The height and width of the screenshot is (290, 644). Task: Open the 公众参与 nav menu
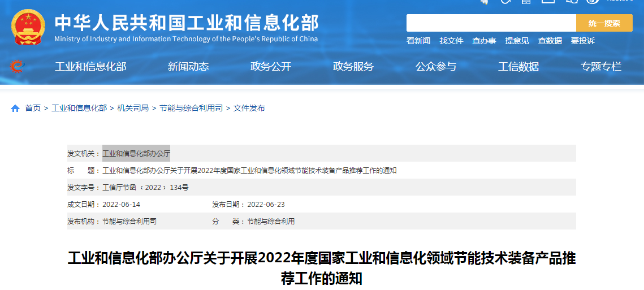(436, 67)
